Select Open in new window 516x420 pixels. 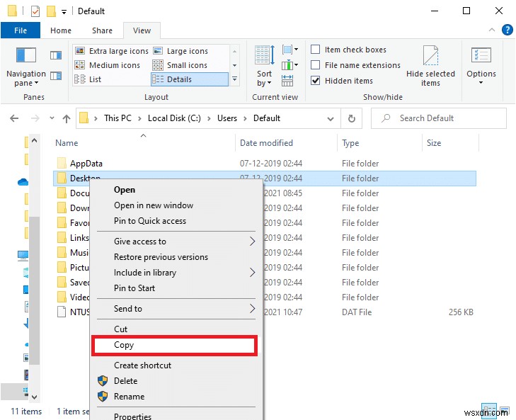[176, 205]
